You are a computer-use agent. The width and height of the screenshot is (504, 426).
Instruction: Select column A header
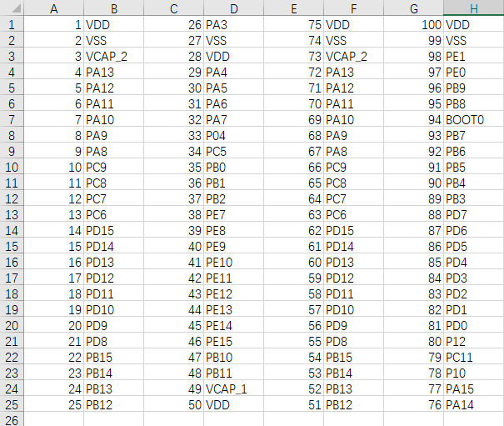click(54, 8)
